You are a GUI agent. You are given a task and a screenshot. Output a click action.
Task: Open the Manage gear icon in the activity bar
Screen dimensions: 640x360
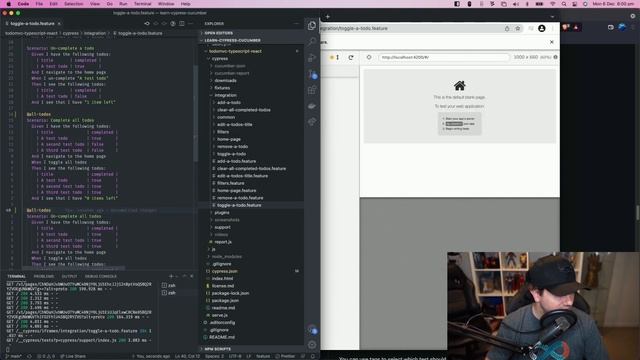(312, 345)
